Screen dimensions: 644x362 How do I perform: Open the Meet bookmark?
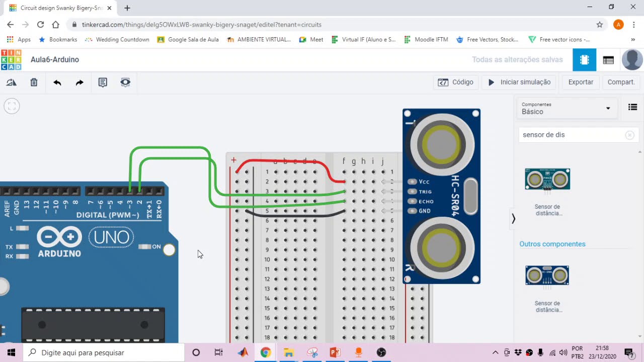click(x=311, y=39)
